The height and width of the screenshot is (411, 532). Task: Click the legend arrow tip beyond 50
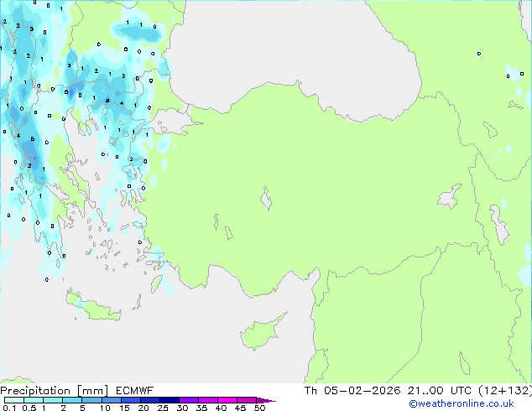269,401
